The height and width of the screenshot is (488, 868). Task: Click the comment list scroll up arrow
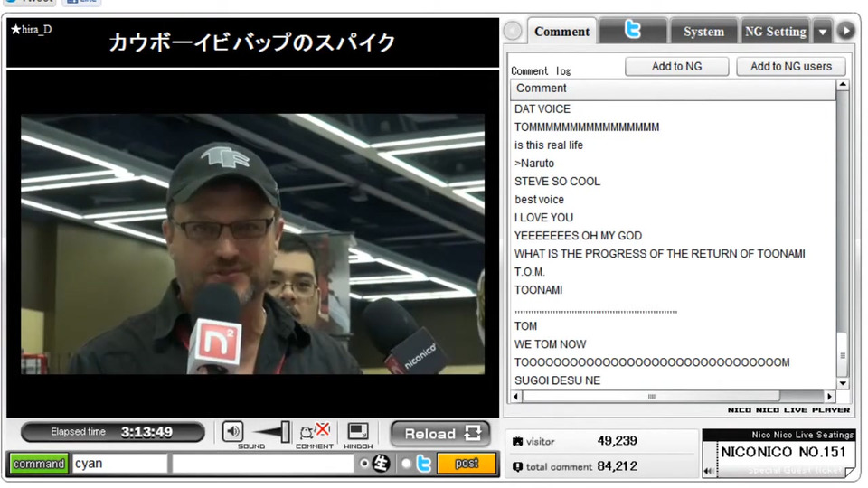tap(843, 85)
